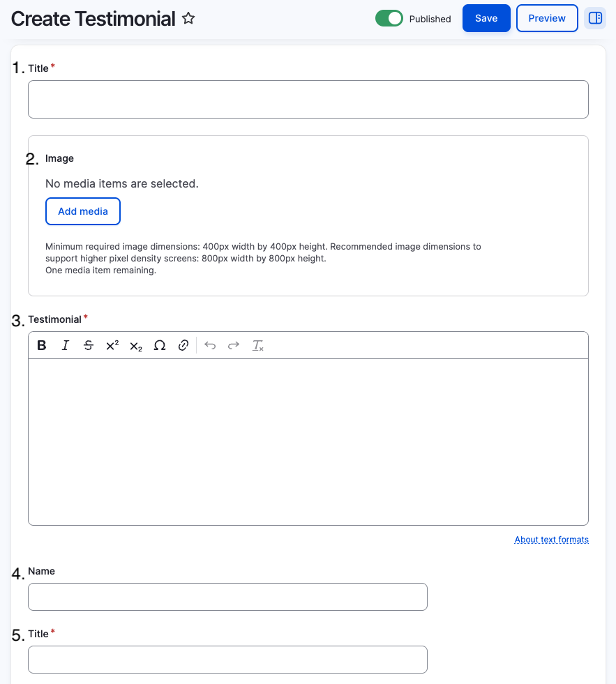616x684 pixels.
Task: Click the 'Image' field label
Action: 59,158
